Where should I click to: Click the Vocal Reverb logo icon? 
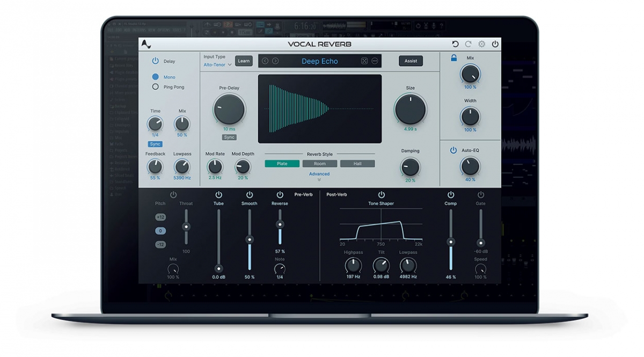146,45
